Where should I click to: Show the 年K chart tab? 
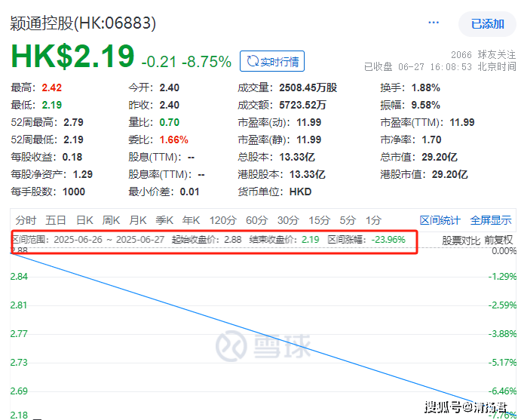[191, 220]
